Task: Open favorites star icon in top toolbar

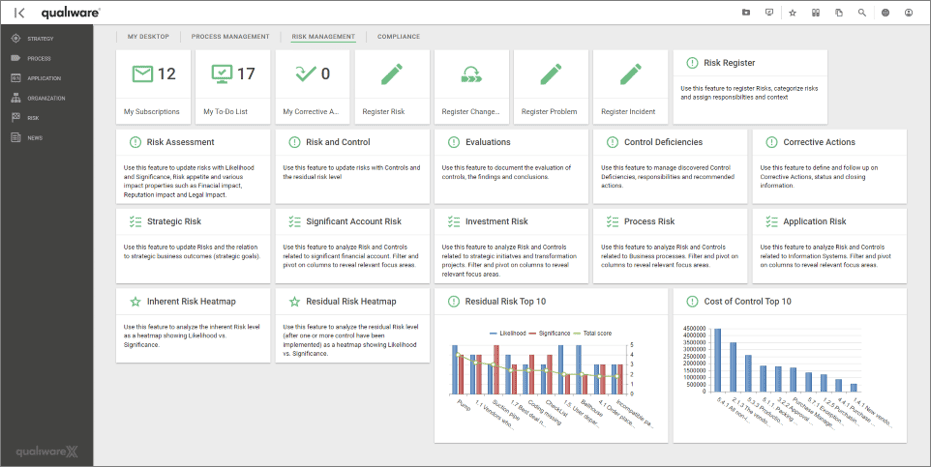Action: pos(792,12)
